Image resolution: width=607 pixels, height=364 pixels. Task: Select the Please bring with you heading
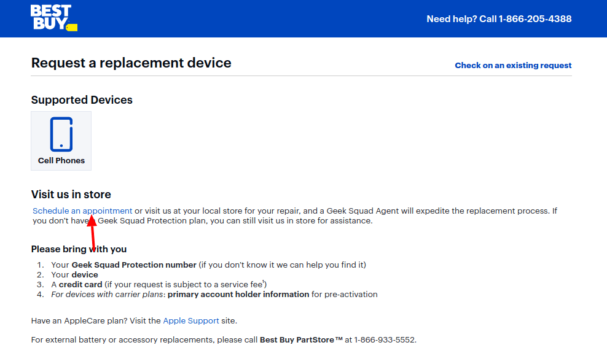pyautogui.click(x=79, y=249)
